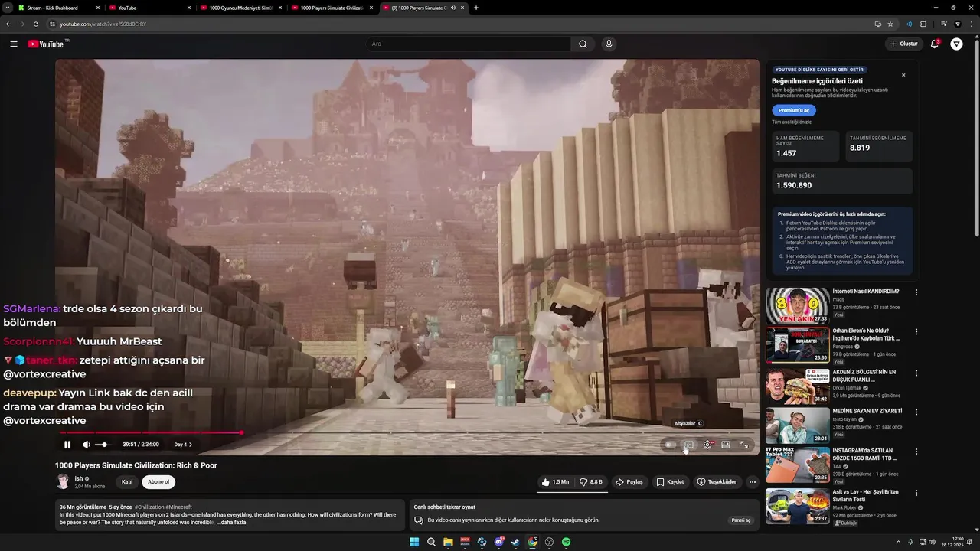The width and height of the screenshot is (980, 551).
Task: Open options for MEDİNE SAYAN EV ZİYARETİ
Action: (x=916, y=412)
